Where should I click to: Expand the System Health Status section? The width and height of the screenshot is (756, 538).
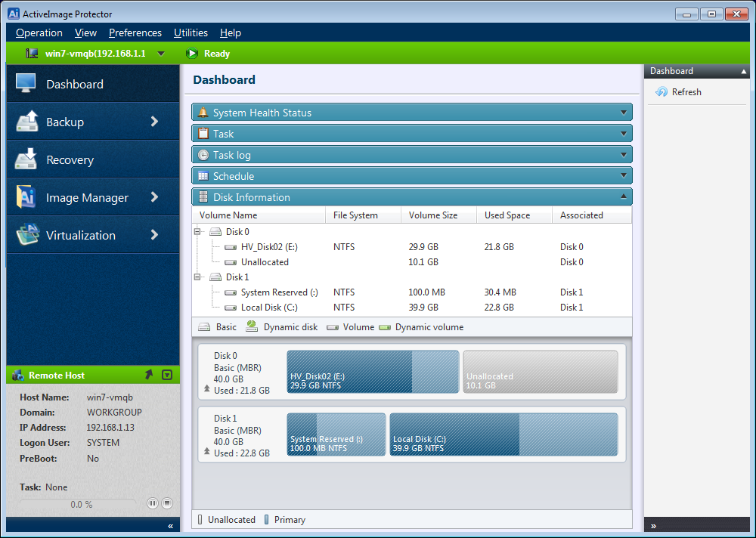(x=624, y=113)
